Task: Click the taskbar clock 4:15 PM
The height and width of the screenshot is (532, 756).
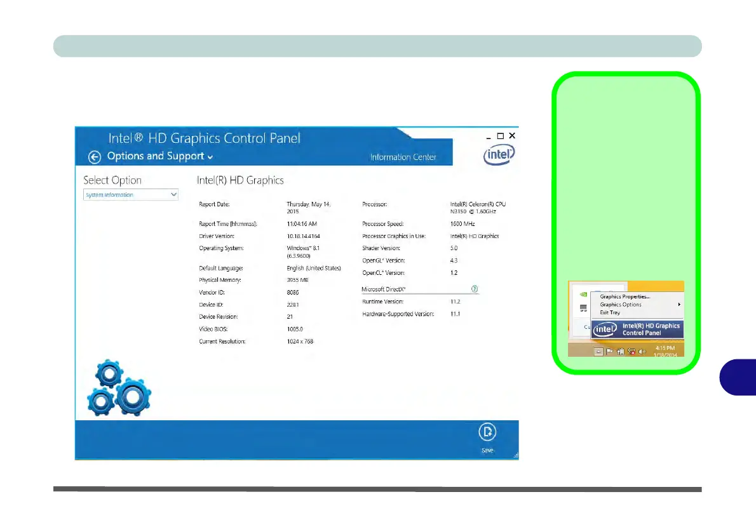Action: pyautogui.click(x=665, y=348)
